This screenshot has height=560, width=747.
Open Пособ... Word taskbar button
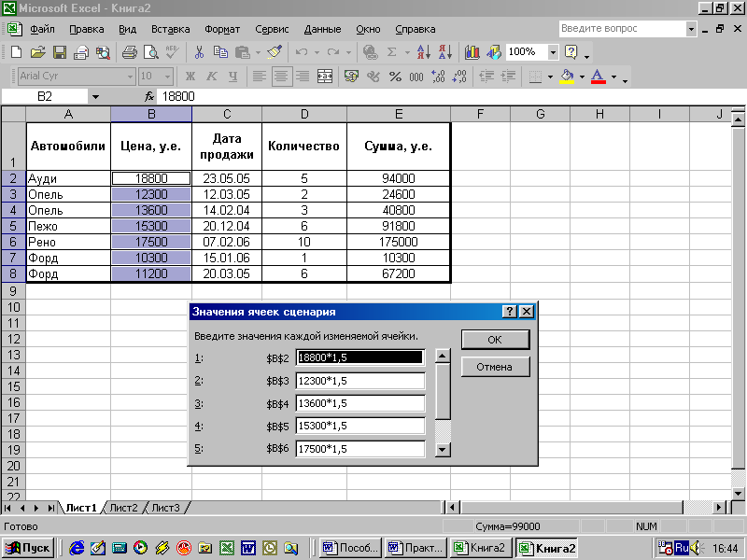pos(351,548)
